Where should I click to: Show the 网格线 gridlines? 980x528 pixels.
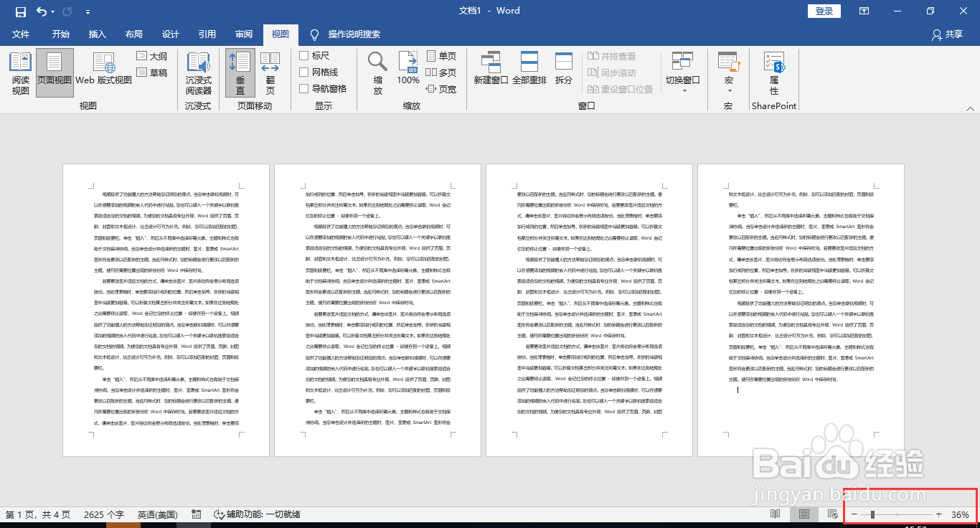click(x=305, y=72)
